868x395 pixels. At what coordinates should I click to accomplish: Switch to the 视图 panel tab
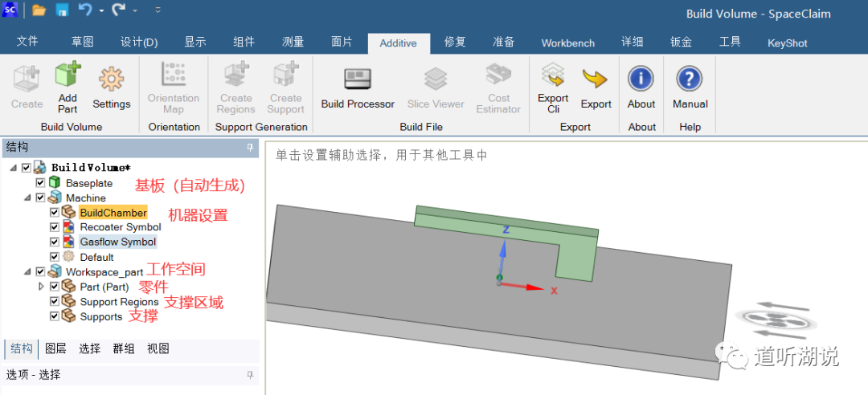(158, 348)
